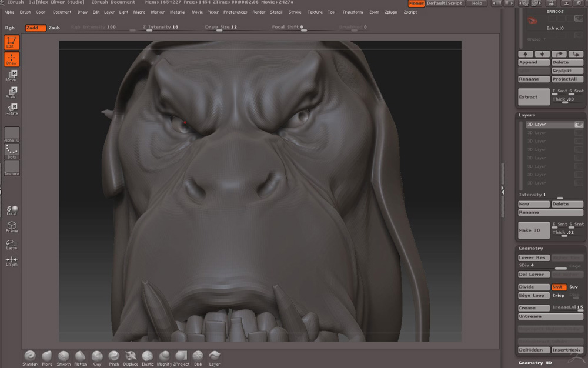Pick the ZProject brush
Screen dimensions: 588x368
pyautogui.click(x=181, y=358)
